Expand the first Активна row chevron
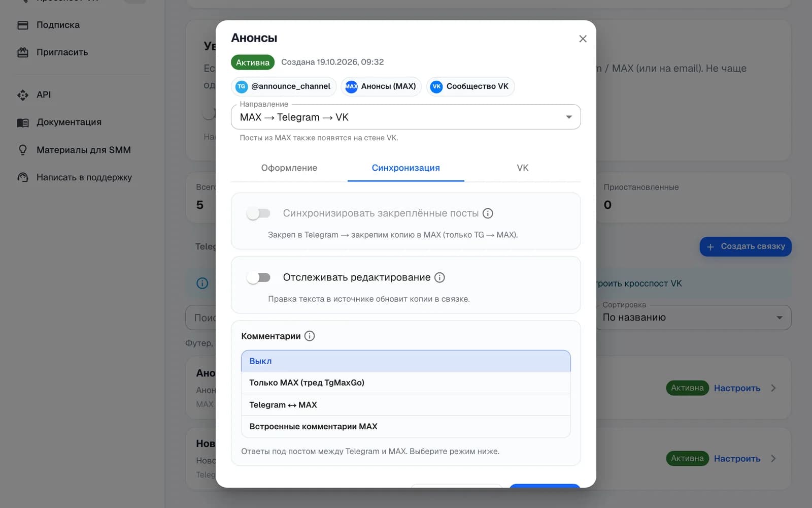The height and width of the screenshot is (508, 812). click(773, 388)
